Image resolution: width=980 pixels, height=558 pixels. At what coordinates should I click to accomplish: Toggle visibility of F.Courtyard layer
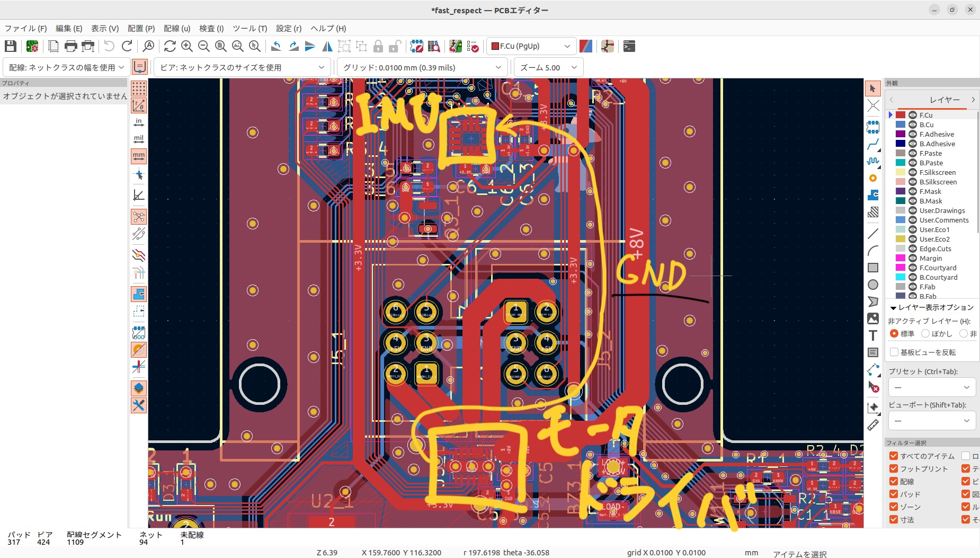913,268
